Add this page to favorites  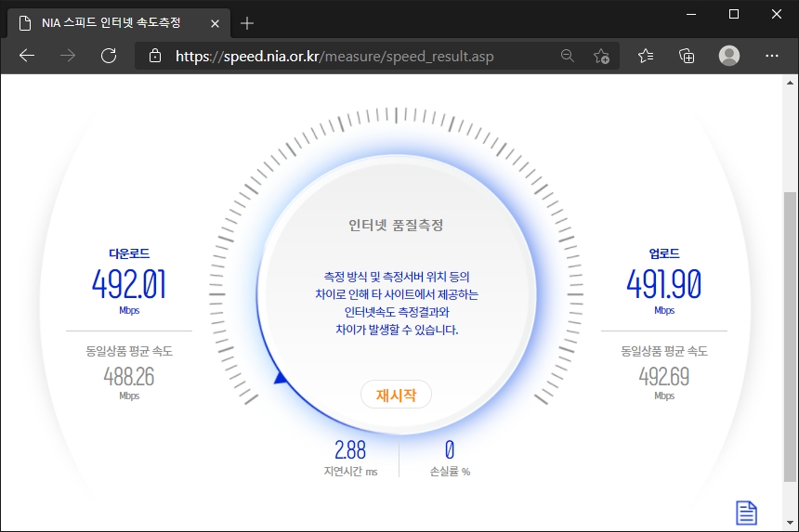(601, 56)
